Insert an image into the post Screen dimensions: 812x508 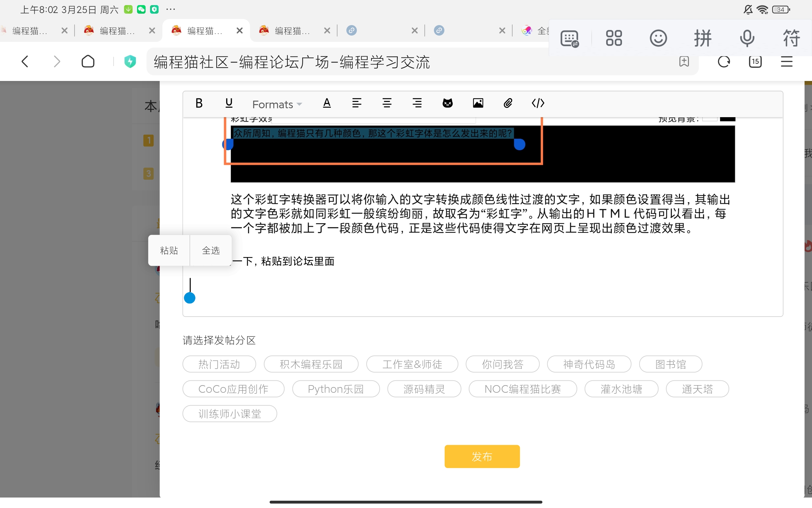click(x=478, y=103)
